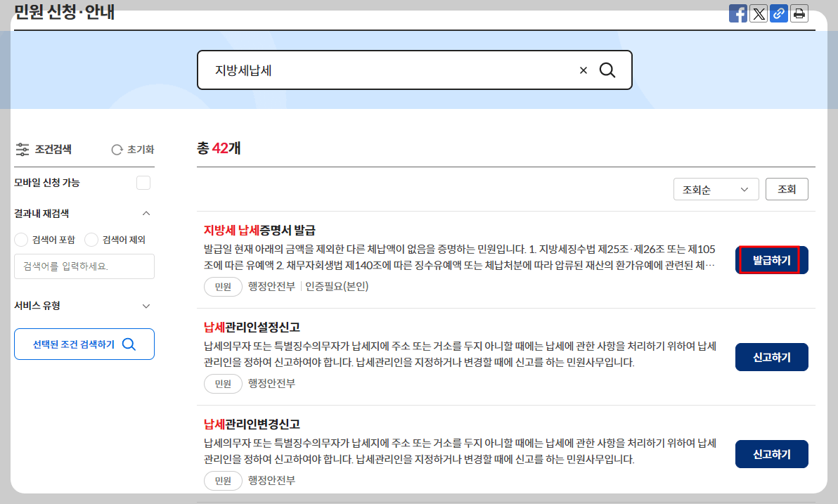Collapse the 결과내 재검색 section
Viewport: 838px width, 504px height.
click(x=146, y=213)
